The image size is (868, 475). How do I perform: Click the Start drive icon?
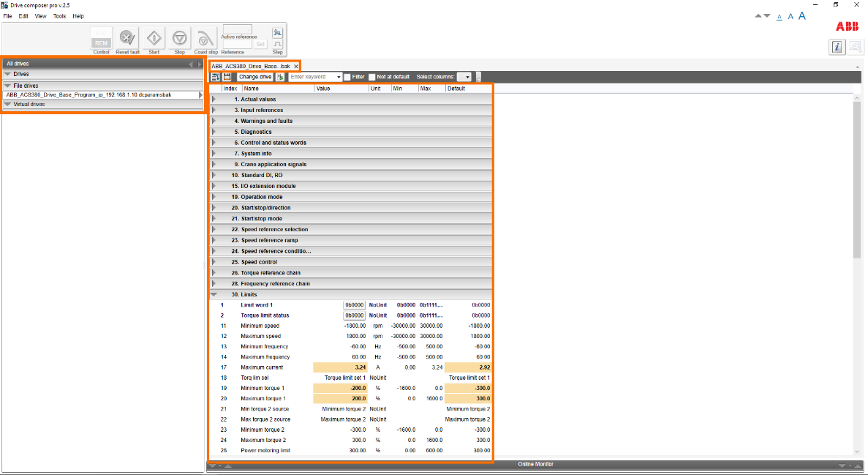154,38
